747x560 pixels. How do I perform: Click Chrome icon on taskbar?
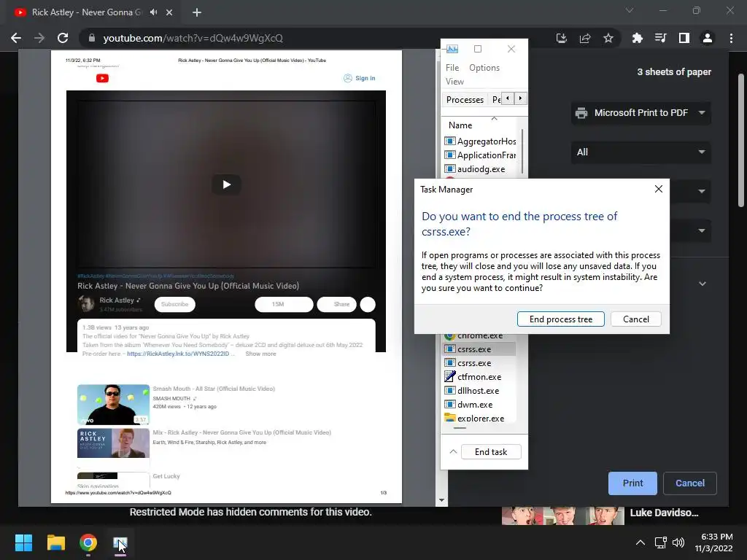pos(88,542)
